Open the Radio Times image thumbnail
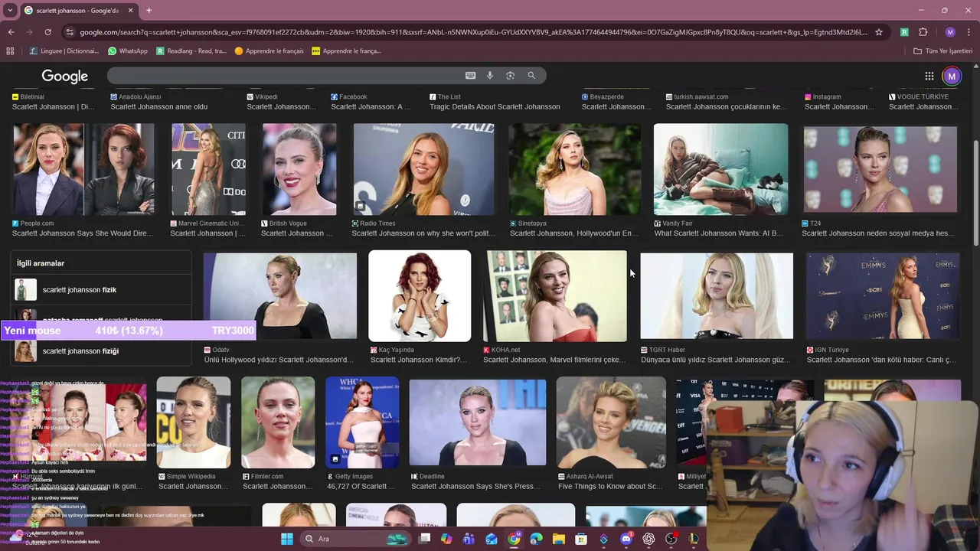Viewport: 980px width, 551px height. (x=423, y=169)
